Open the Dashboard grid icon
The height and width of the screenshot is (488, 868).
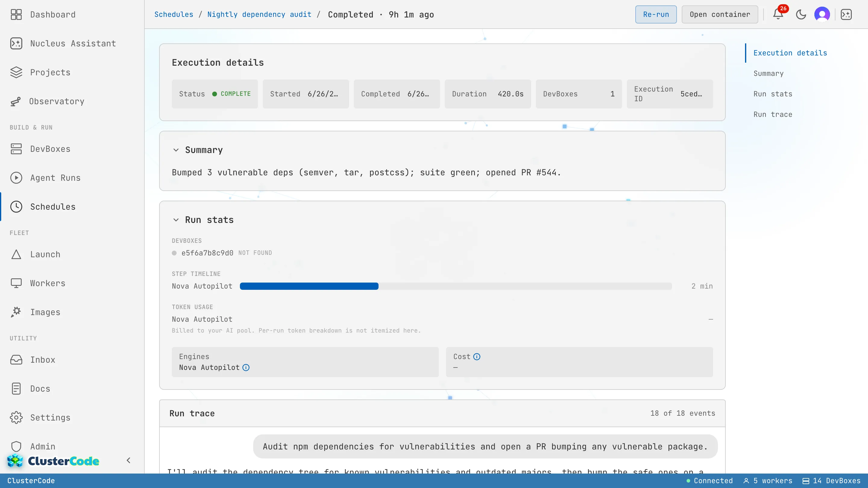tap(16, 14)
